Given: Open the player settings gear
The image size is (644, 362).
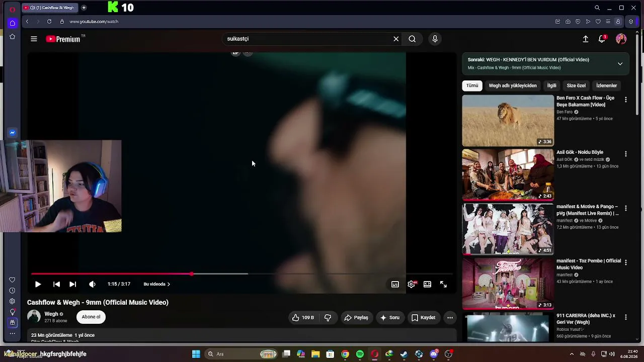Looking at the screenshot, I should (x=411, y=284).
